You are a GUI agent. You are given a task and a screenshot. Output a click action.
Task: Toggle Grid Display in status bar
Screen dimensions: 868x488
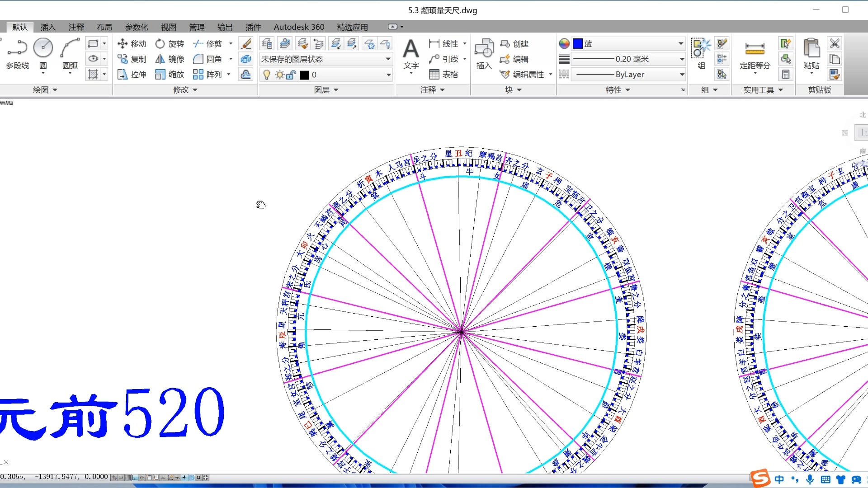click(128, 477)
